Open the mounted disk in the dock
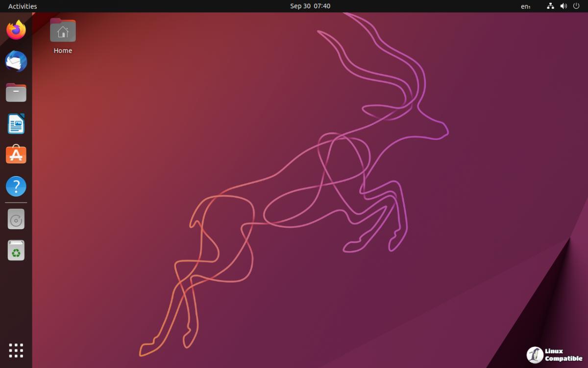Screen dimensions: 588x368 pos(16,219)
